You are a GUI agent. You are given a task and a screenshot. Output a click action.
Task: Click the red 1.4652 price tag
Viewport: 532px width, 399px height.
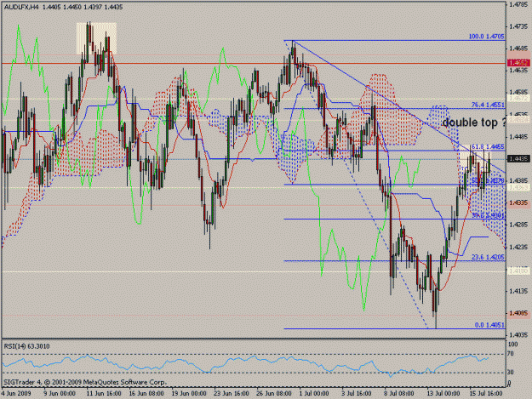point(518,63)
